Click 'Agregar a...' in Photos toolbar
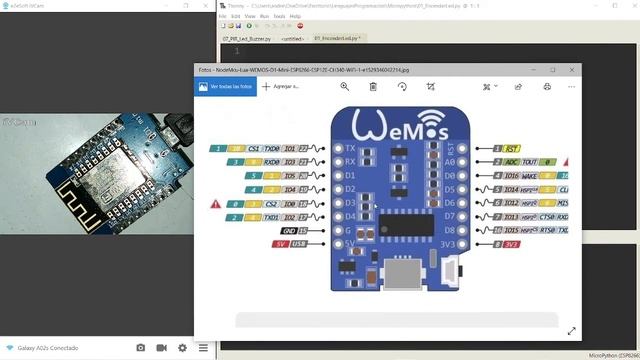The height and width of the screenshot is (360, 640). tap(280, 87)
